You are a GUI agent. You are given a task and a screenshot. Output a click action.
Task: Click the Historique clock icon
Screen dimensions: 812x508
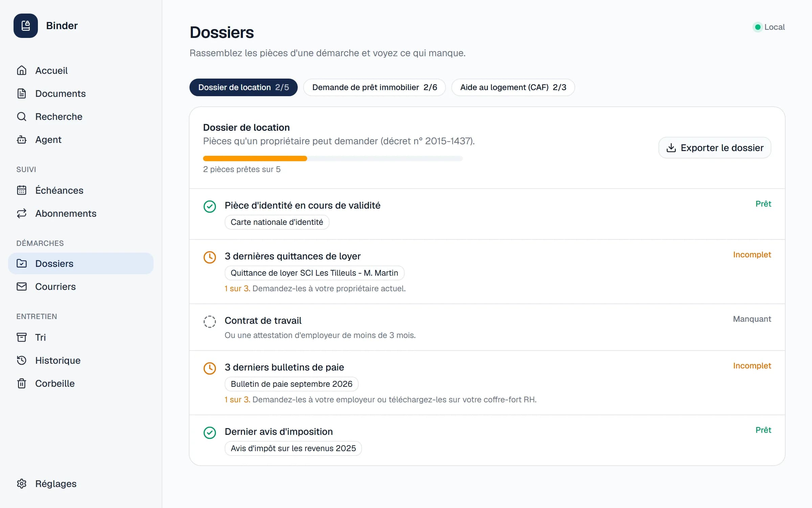pyautogui.click(x=22, y=360)
